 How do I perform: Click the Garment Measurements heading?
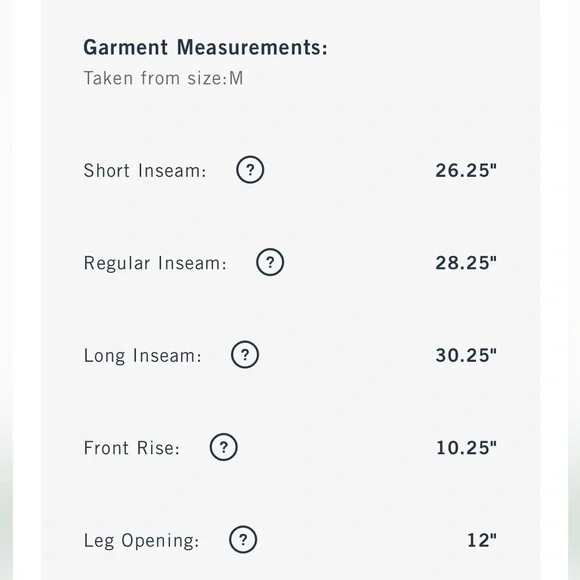(x=205, y=47)
